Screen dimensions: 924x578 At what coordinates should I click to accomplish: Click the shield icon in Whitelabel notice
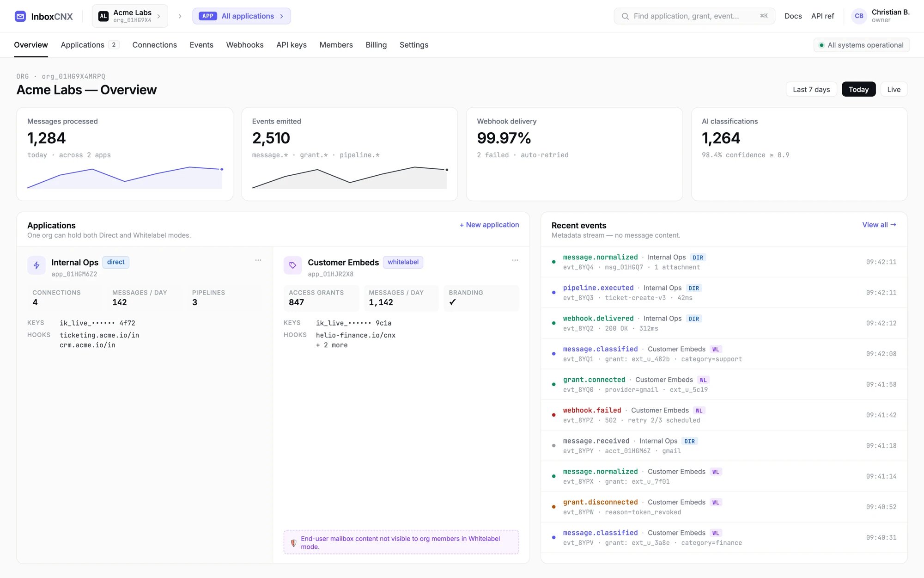293,543
